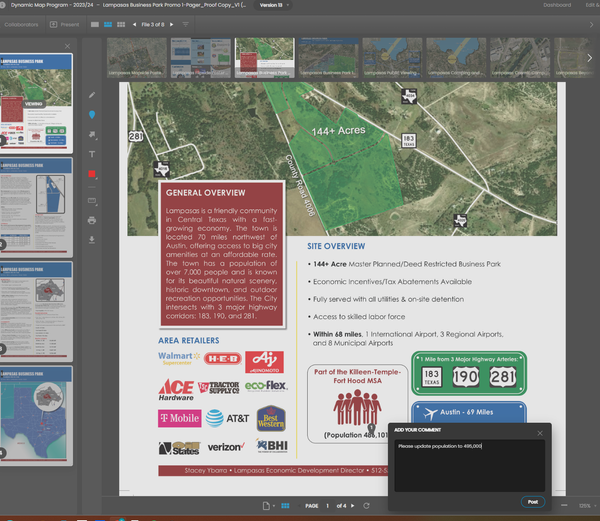Select page 2 thumbnail in sidebar

[x=36, y=207]
